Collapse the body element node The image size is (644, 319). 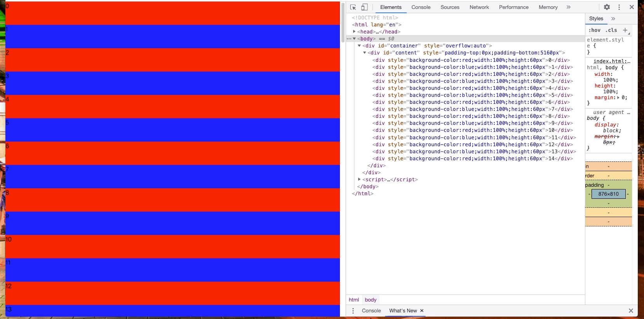354,39
